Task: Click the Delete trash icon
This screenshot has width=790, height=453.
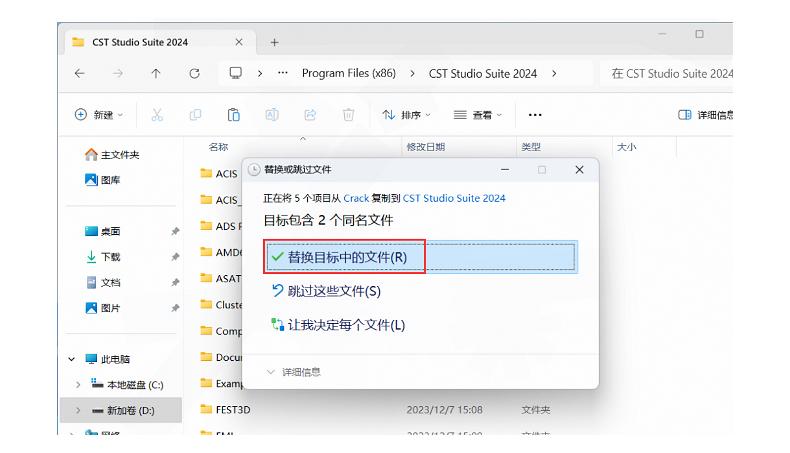Action: [x=348, y=115]
